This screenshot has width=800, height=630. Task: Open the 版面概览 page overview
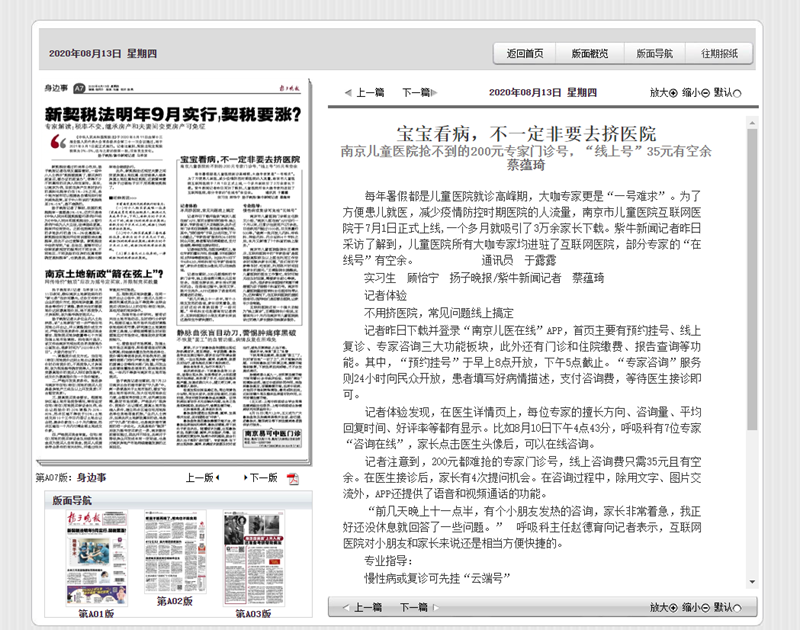pyautogui.click(x=589, y=54)
